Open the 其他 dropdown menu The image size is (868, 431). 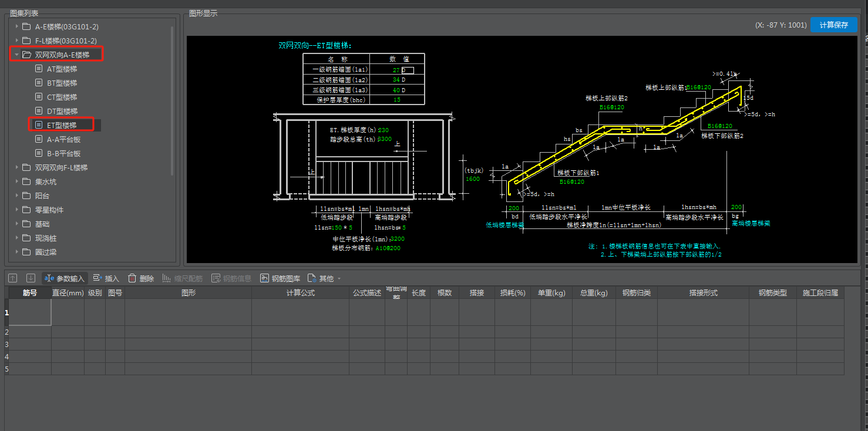point(324,278)
